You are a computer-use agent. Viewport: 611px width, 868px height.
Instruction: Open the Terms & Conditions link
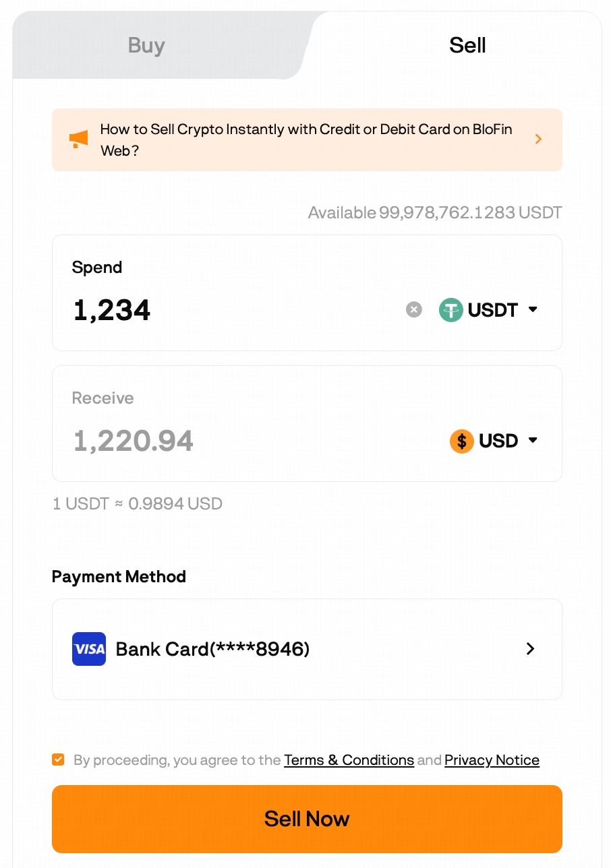coord(349,759)
